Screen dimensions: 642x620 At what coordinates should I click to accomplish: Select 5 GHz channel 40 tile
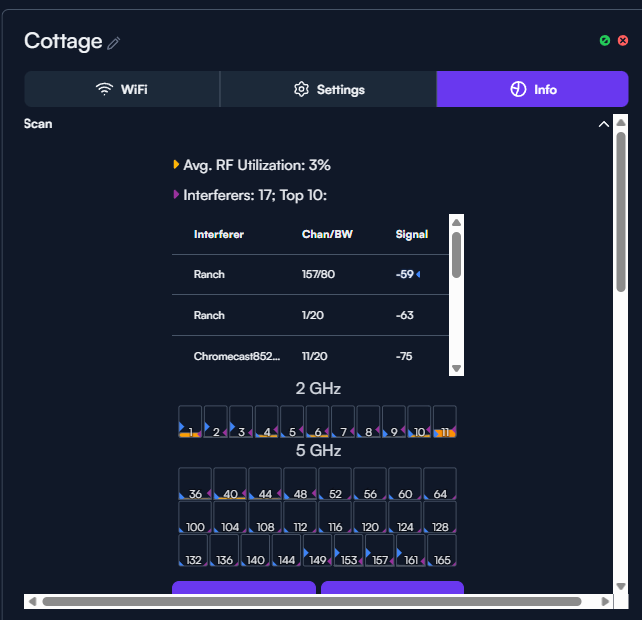(x=230, y=483)
